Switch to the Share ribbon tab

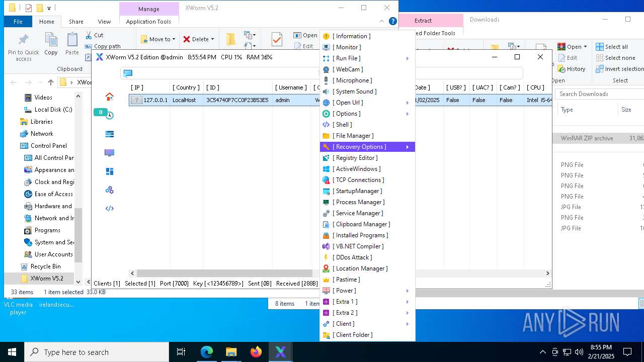pos(76,22)
